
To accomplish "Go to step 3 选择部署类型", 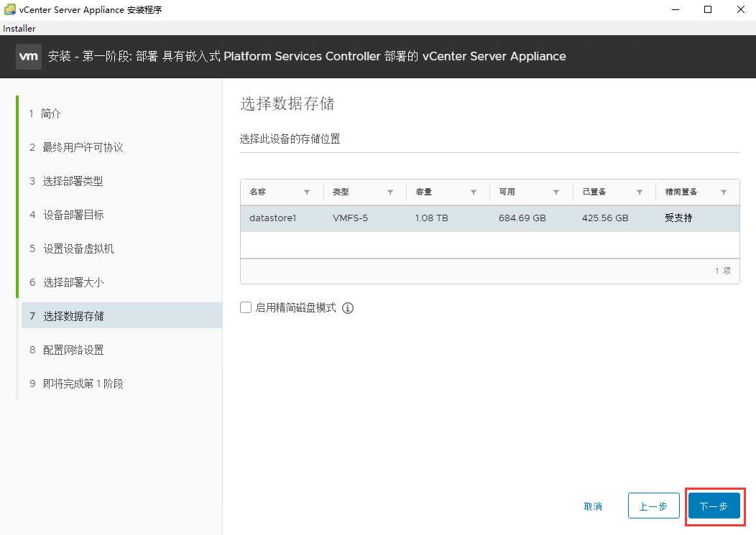I will tap(73, 181).
